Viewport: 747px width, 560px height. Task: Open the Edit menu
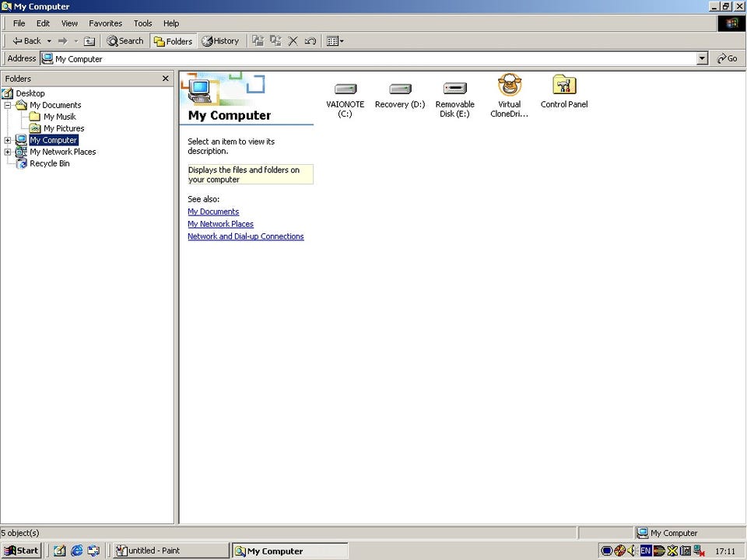[x=43, y=23]
